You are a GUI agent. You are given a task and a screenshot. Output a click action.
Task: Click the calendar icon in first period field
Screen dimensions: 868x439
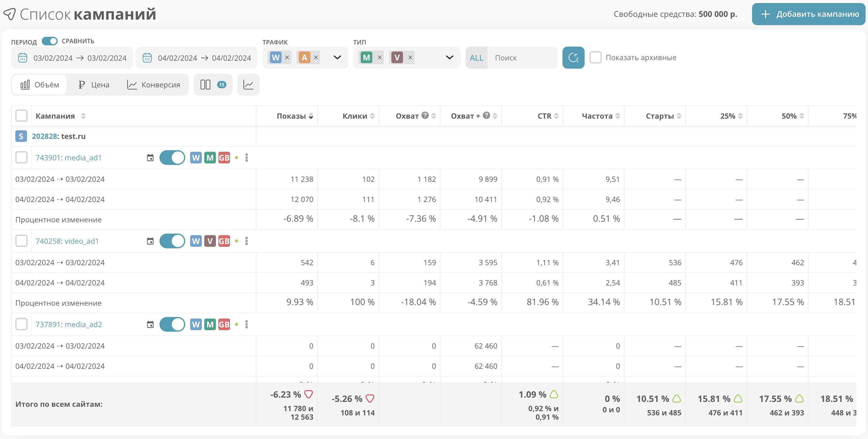tap(23, 58)
